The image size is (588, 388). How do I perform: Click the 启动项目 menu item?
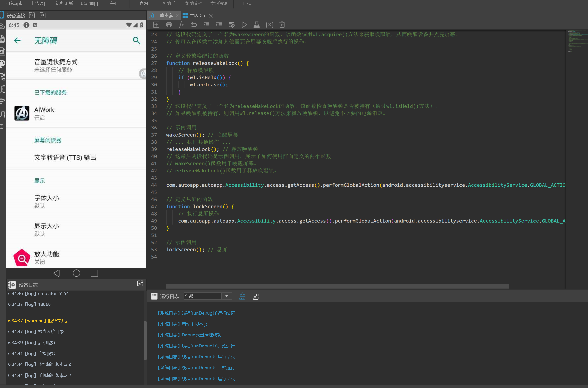click(89, 3)
